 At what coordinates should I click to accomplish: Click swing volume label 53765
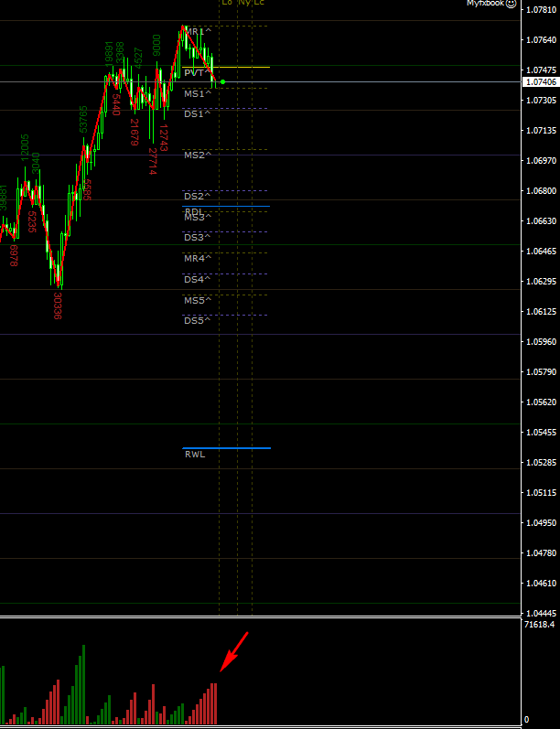point(83,119)
